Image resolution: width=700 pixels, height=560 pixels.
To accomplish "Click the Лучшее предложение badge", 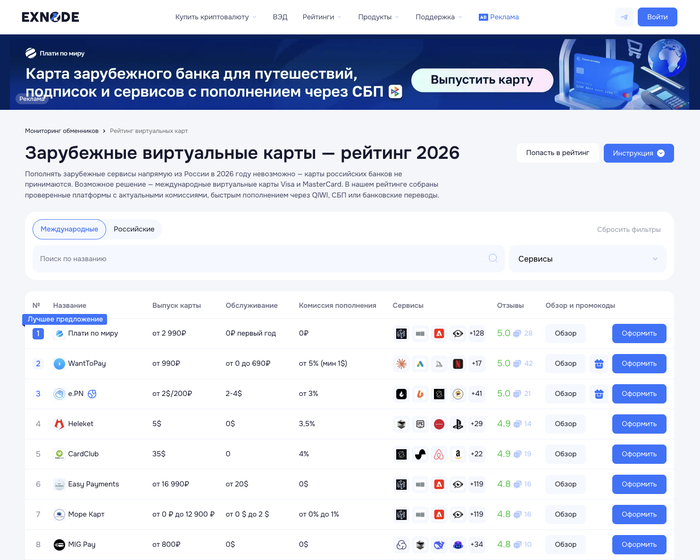I will pyautogui.click(x=65, y=319).
